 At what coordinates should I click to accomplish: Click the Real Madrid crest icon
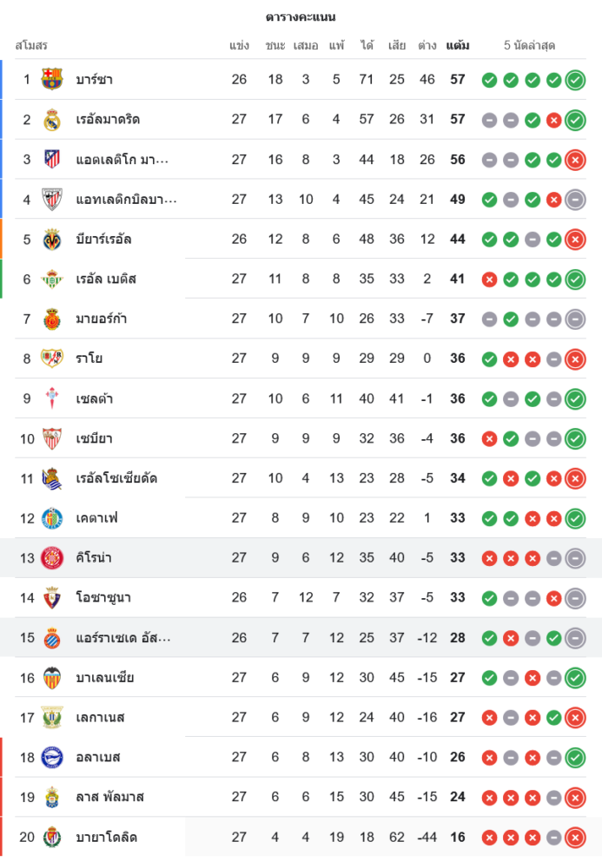click(52, 120)
